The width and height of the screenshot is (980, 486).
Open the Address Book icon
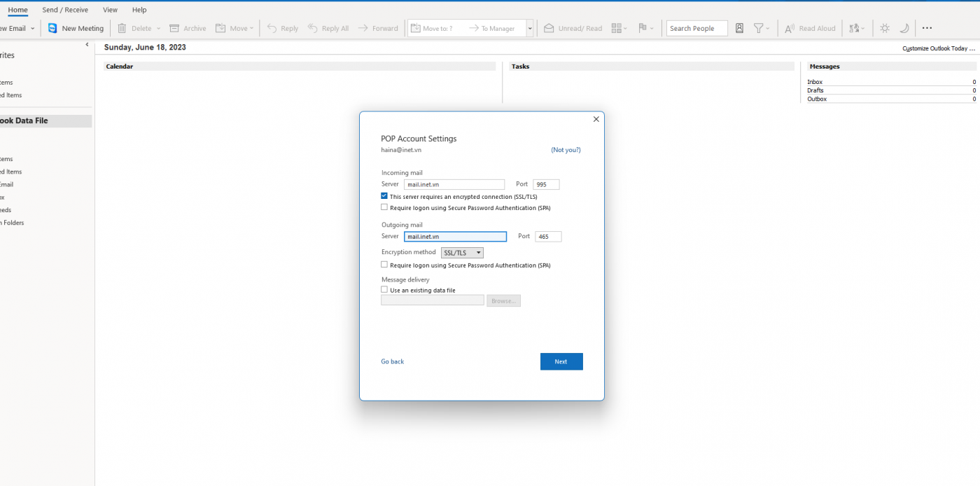[739, 28]
